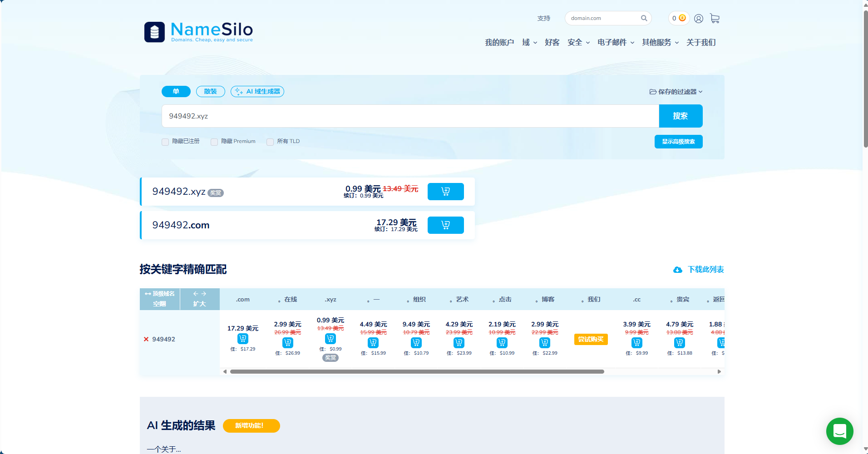Open 好客 menu item
The width and height of the screenshot is (868, 454).
552,42
